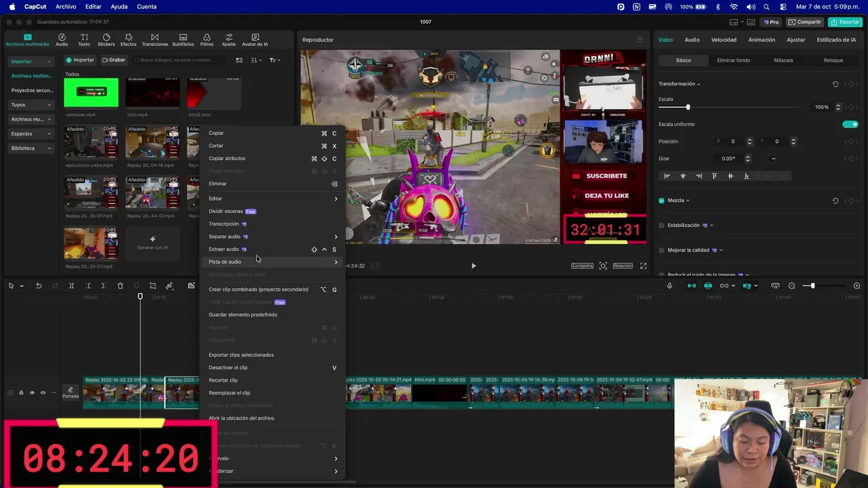Open the Subtítulos panel
The height and width of the screenshot is (488, 868).
183,40
